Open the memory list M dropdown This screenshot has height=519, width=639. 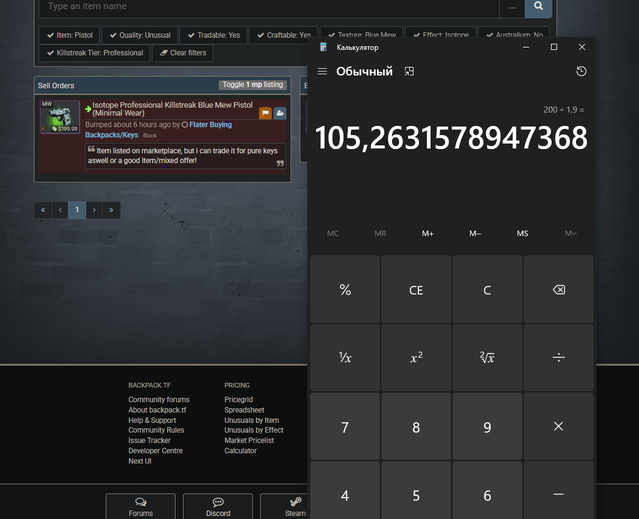(x=570, y=233)
